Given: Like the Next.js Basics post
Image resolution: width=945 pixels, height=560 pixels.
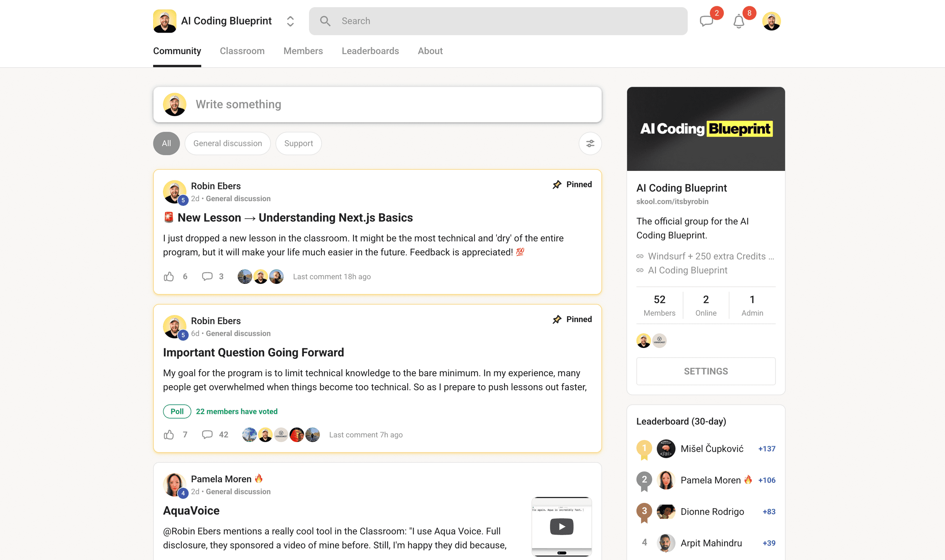Looking at the screenshot, I should click(x=169, y=277).
